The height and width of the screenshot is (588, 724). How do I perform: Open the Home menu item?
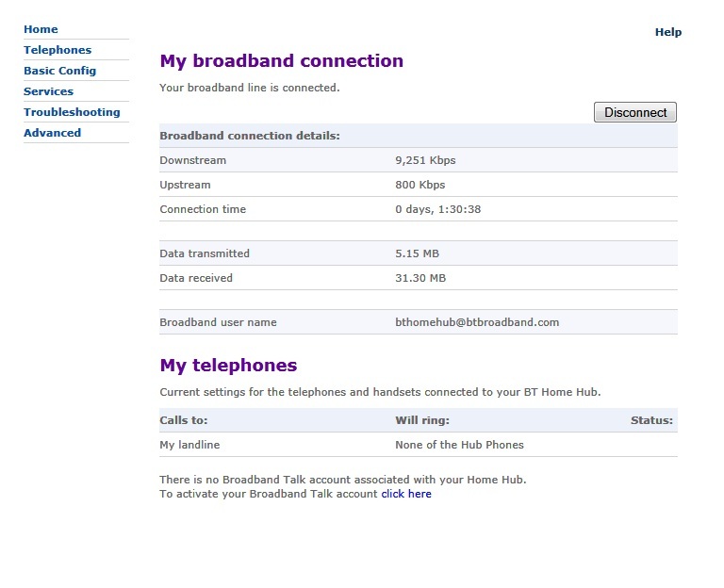click(x=41, y=29)
